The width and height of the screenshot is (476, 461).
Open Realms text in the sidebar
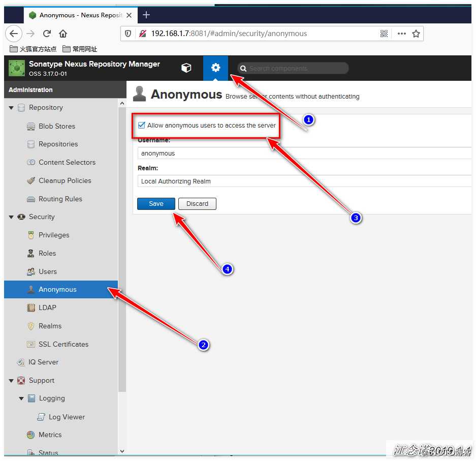(x=50, y=326)
